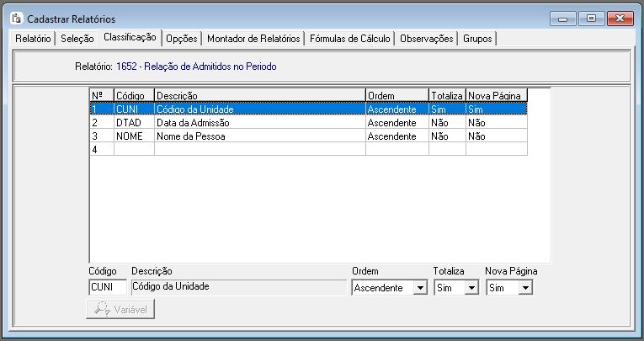This screenshot has height=341, width=644.
Task: Select the NOME Nome da Pessoa row
Action: (x=253, y=136)
